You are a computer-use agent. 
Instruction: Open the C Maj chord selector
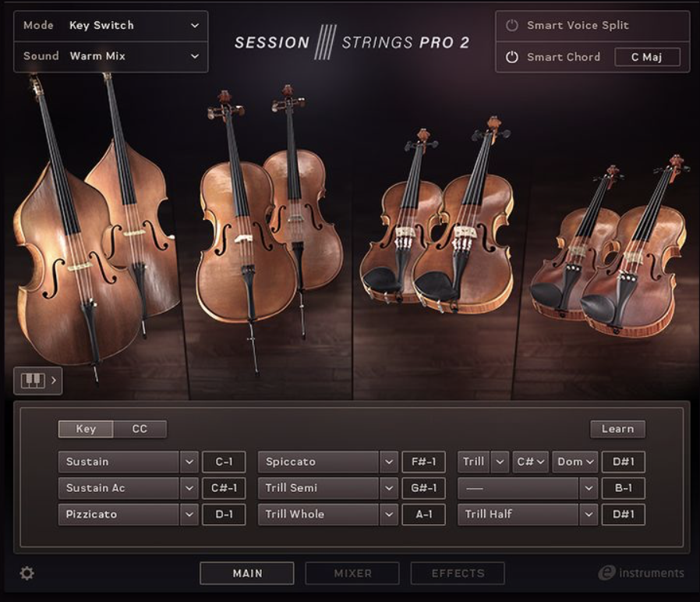649,57
